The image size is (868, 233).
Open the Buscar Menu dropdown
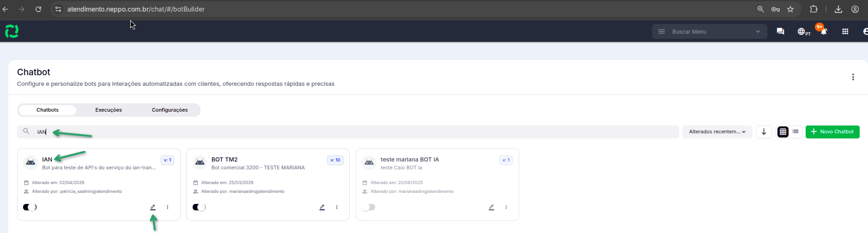[710, 31]
